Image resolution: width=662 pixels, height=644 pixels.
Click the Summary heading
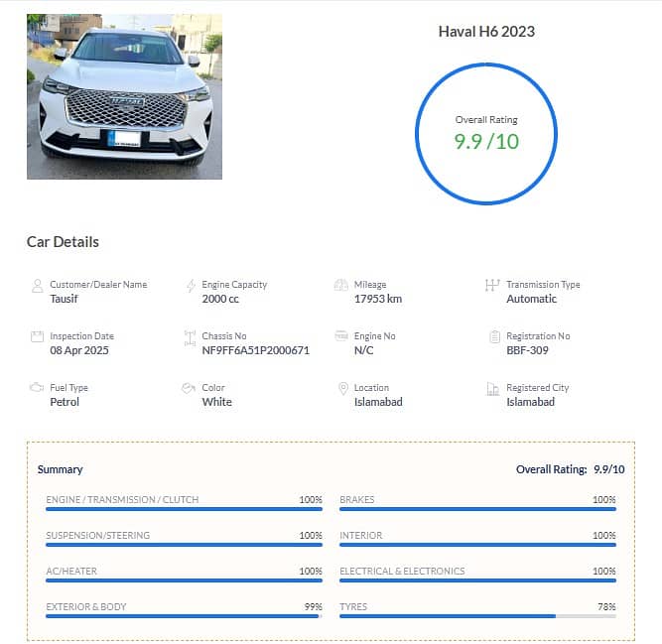pyautogui.click(x=60, y=469)
